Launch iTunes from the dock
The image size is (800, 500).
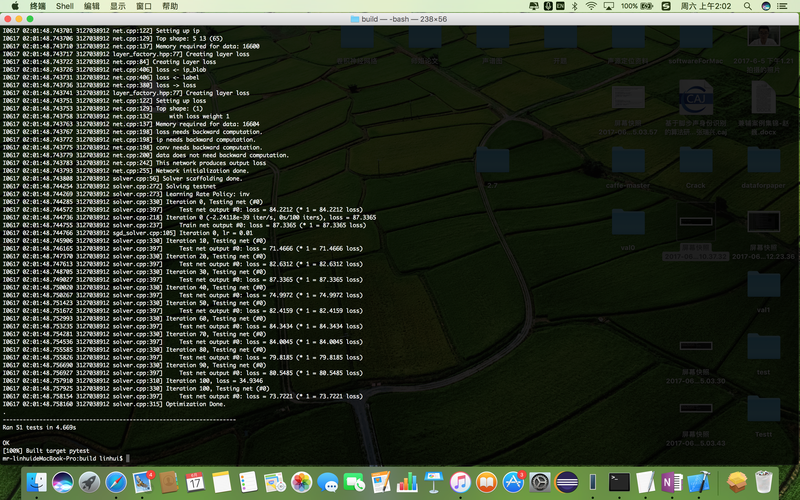(x=461, y=483)
